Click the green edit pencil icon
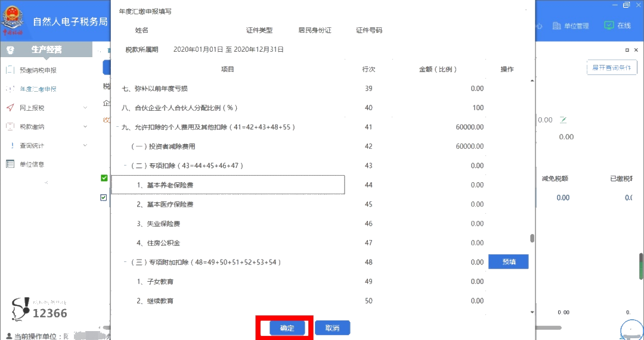This screenshot has width=644, height=340. tap(563, 120)
